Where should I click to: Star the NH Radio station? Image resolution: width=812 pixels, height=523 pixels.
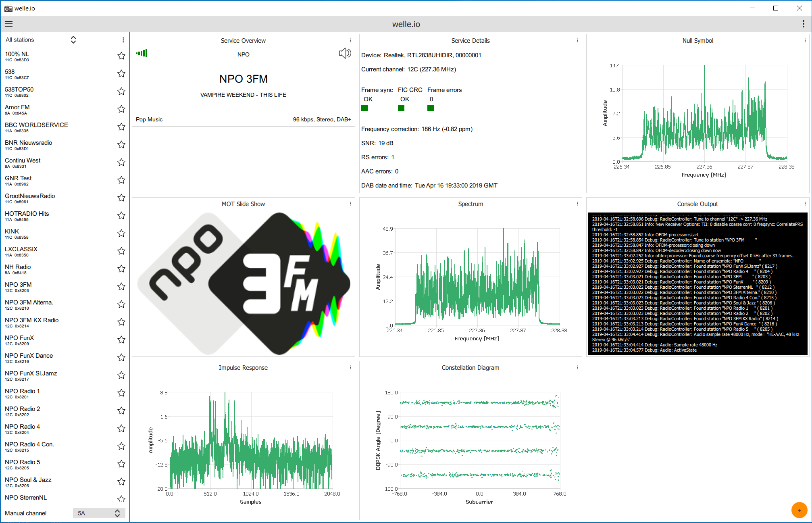point(121,269)
